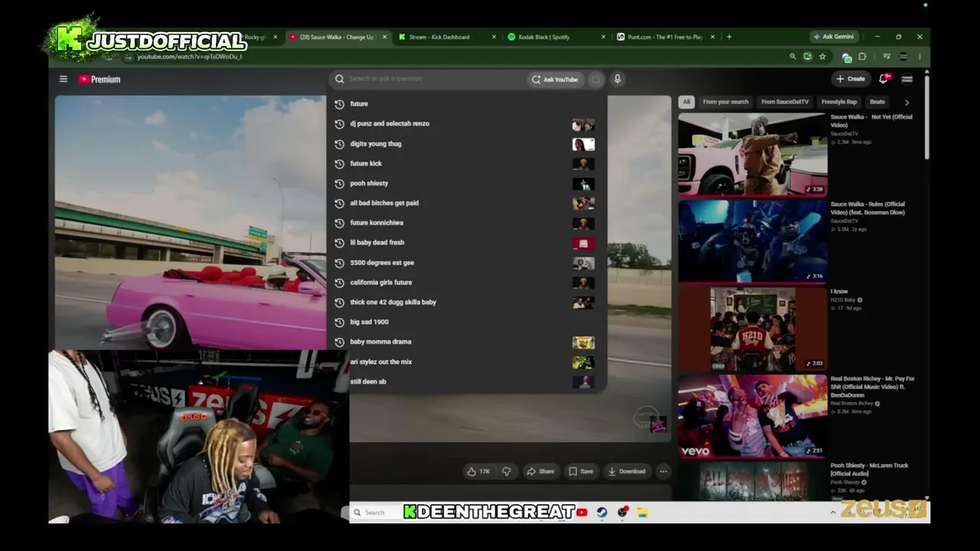Image resolution: width=980 pixels, height=551 pixels.
Task: Bookmark this page with the star icon
Action: coord(822,57)
